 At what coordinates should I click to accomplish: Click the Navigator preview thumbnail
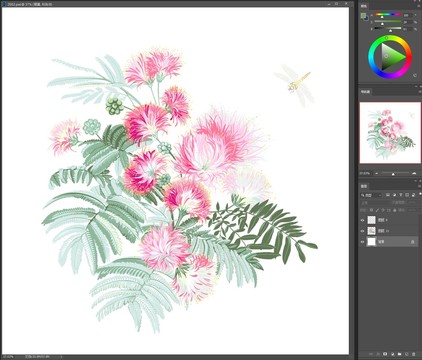390,133
